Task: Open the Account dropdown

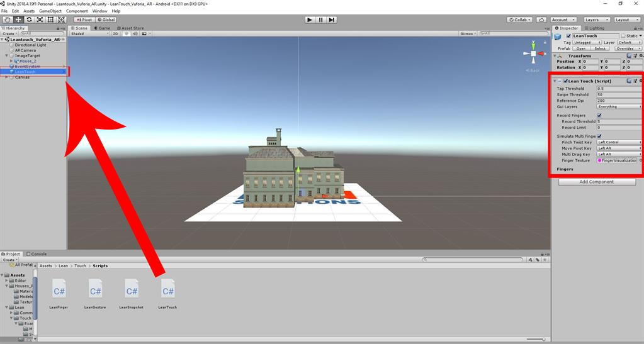Action: pos(563,19)
